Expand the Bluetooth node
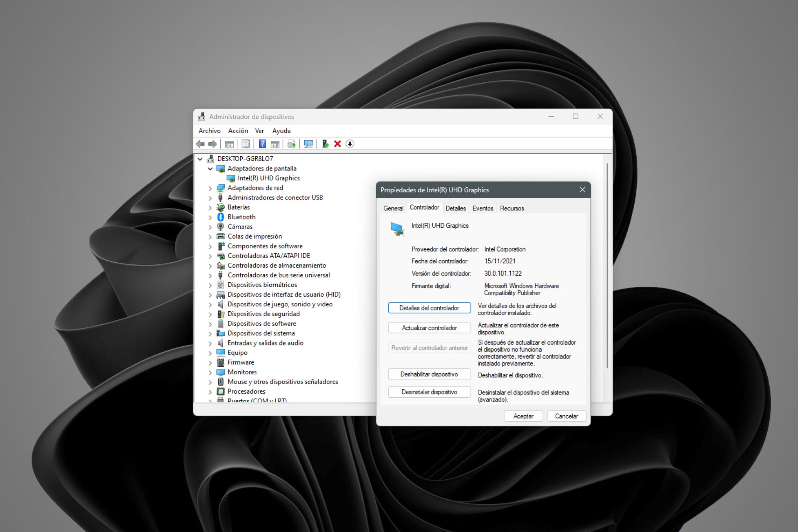Viewport: 798px width, 532px height. [210, 217]
